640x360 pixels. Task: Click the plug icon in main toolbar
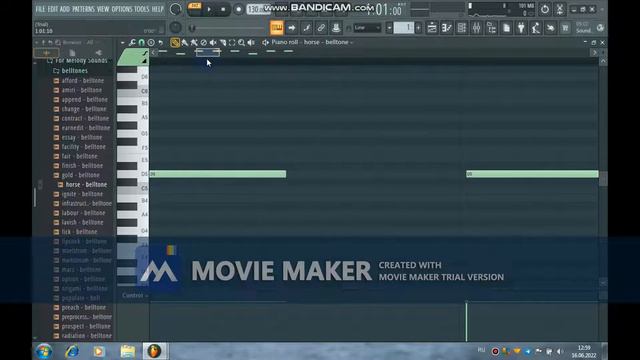point(521,28)
